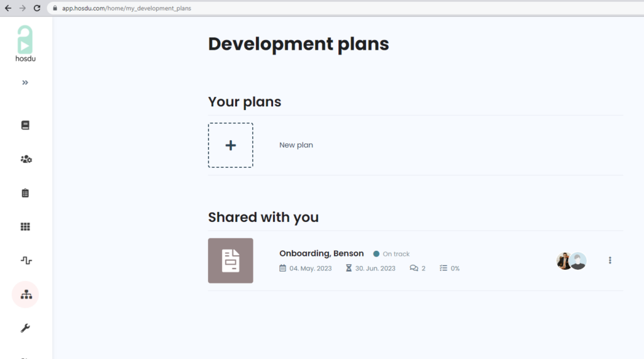Reload the page using browser refresh button
Viewport: 644px width, 359px height.
point(37,8)
